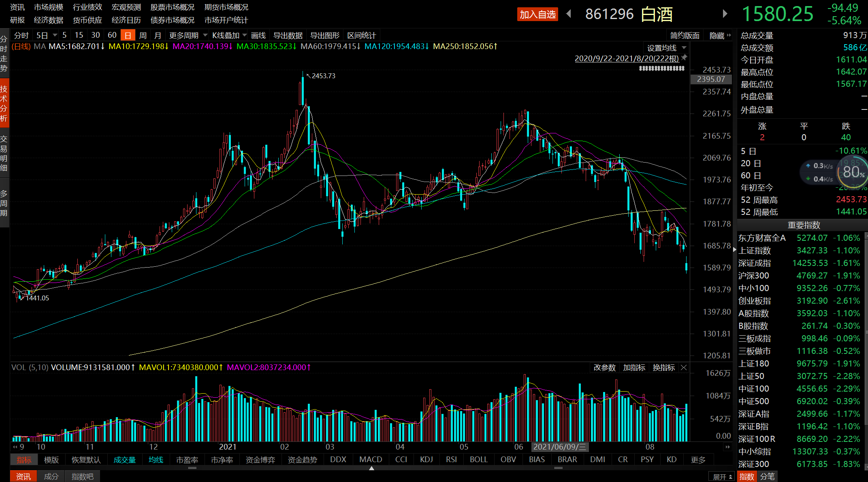This screenshot has width=868, height=482.
Task: Export the chart with 导出图形
Action: point(324,35)
